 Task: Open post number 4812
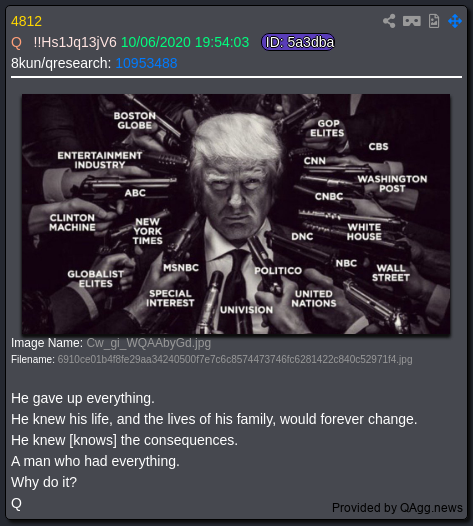[x=27, y=21]
